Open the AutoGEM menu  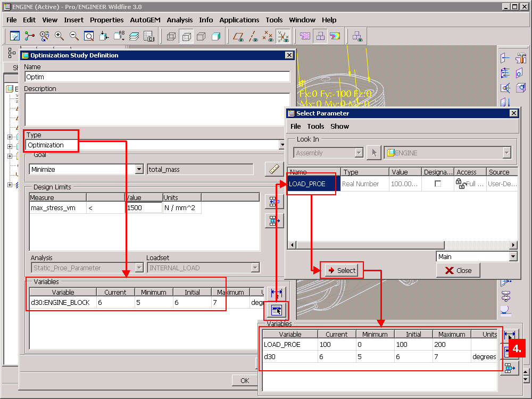(x=145, y=20)
